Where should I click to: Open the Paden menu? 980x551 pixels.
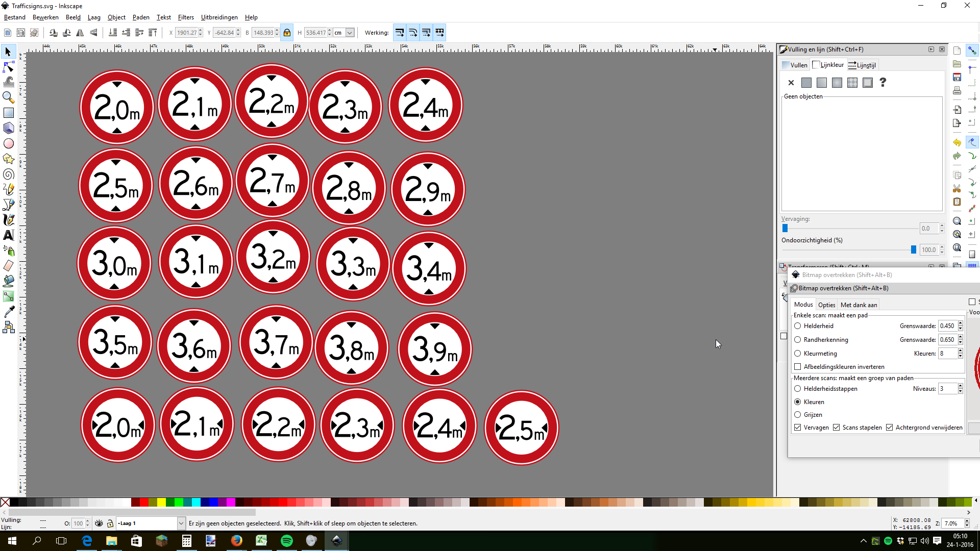pos(141,17)
